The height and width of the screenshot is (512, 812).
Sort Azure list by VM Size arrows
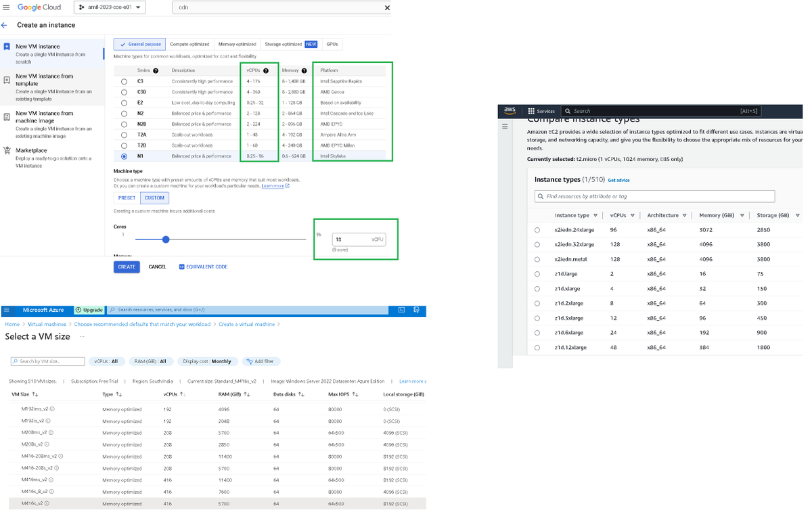click(x=35, y=394)
